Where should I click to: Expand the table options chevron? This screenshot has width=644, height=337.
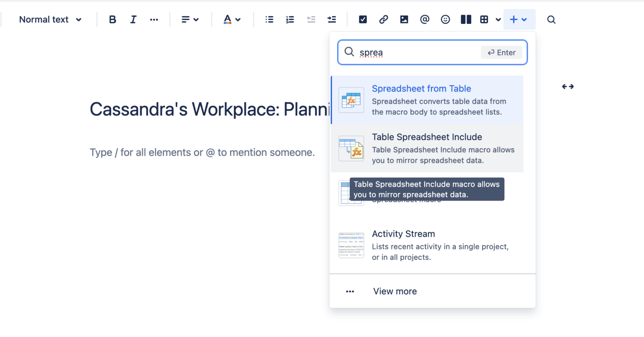point(498,19)
